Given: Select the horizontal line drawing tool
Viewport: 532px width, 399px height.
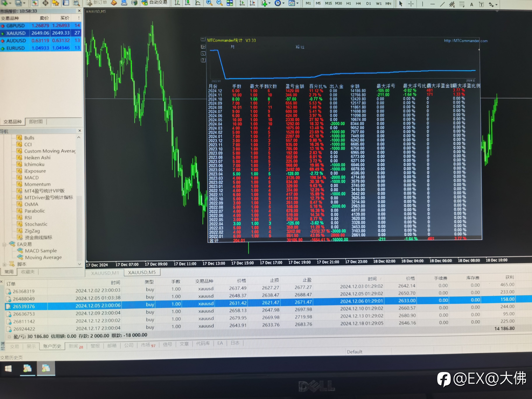Looking at the screenshot, I should 432,4.
